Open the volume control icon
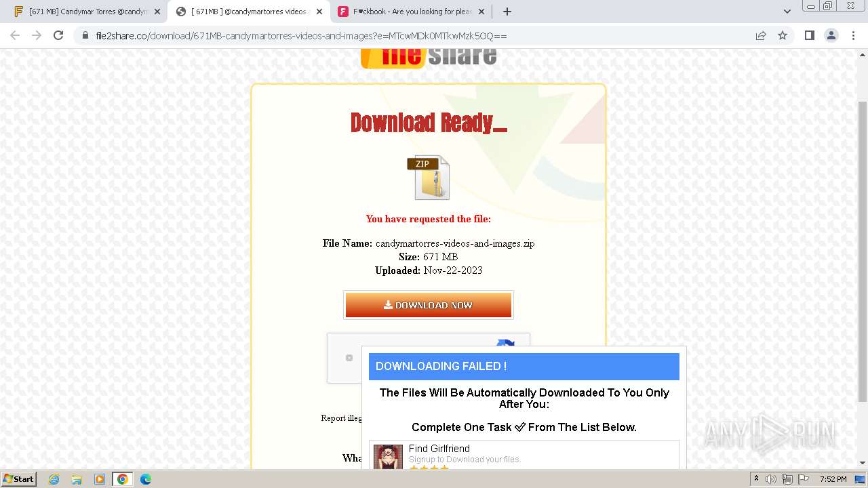This screenshot has width=868, height=488. point(771,479)
